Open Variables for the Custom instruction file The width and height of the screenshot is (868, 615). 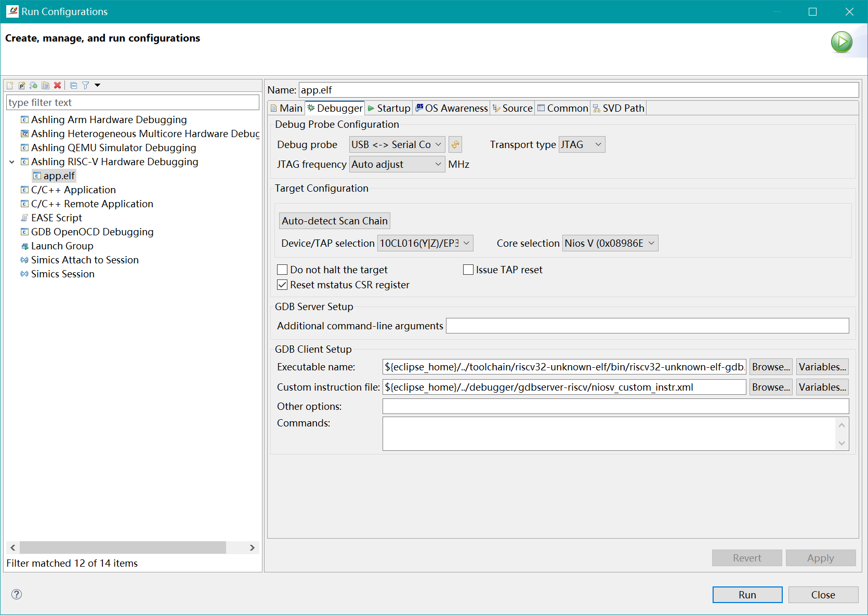(x=822, y=387)
